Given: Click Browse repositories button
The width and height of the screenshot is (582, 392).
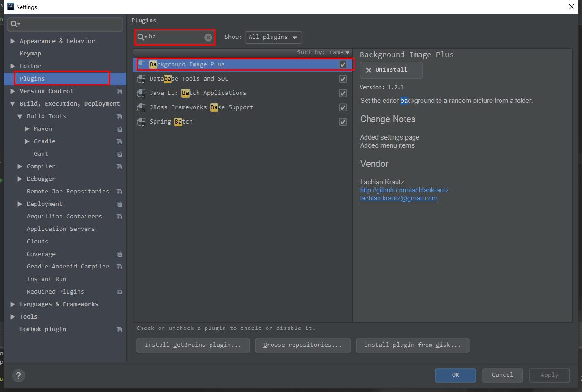Looking at the screenshot, I should pyautogui.click(x=303, y=345).
